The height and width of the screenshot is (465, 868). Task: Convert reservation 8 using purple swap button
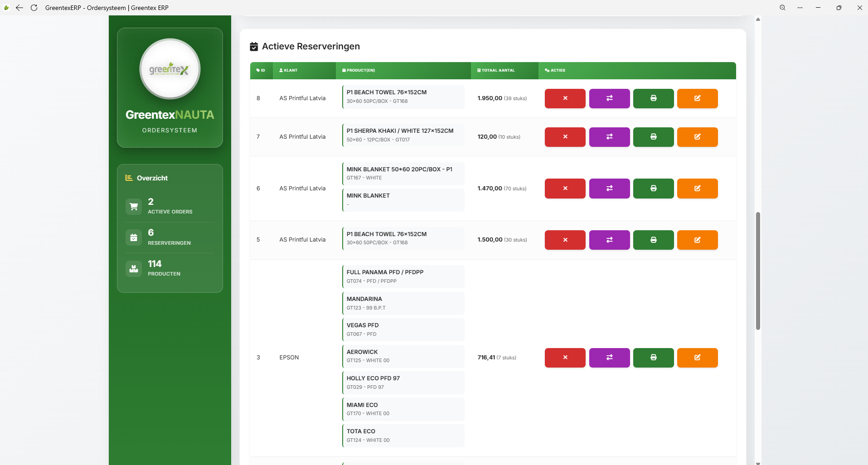pyautogui.click(x=609, y=98)
